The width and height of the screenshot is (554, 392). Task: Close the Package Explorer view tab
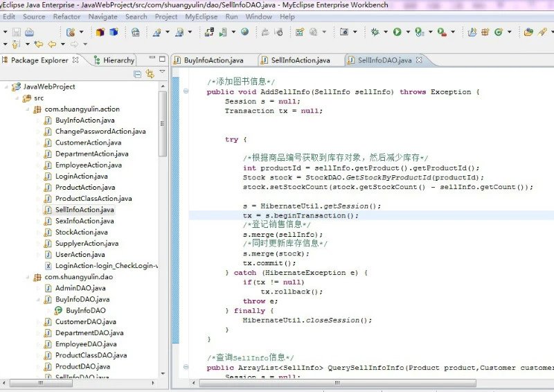(x=75, y=60)
